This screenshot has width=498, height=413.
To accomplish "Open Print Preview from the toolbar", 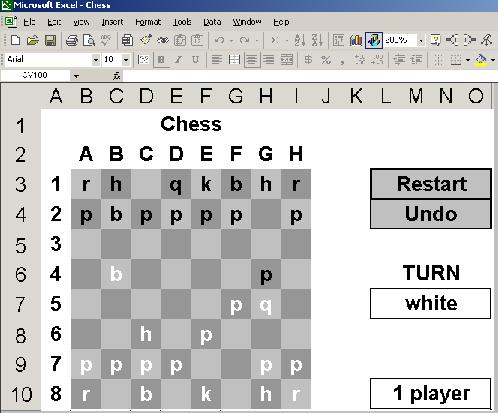I will click(x=89, y=40).
